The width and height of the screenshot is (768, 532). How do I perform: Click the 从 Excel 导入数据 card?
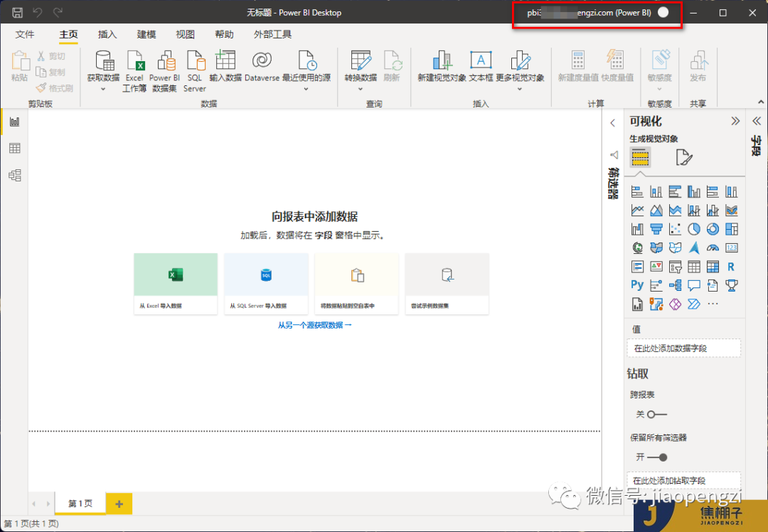(176, 284)
